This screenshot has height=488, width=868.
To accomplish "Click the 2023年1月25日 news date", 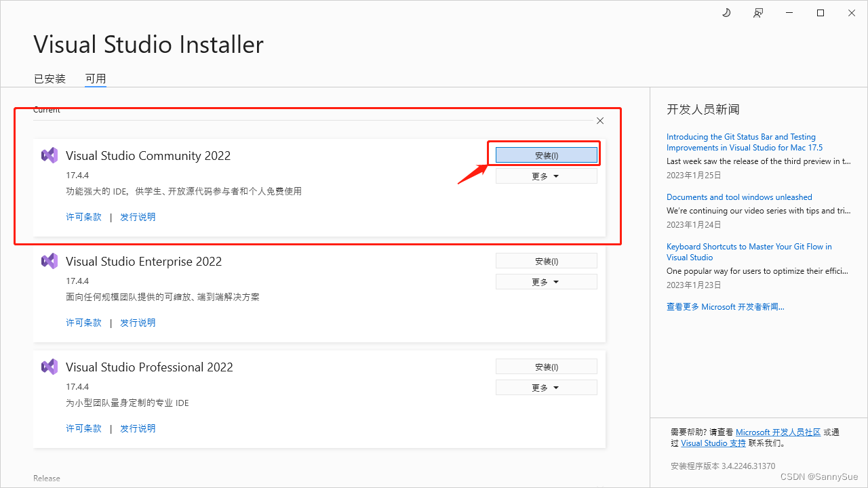I will click(694, 175).
